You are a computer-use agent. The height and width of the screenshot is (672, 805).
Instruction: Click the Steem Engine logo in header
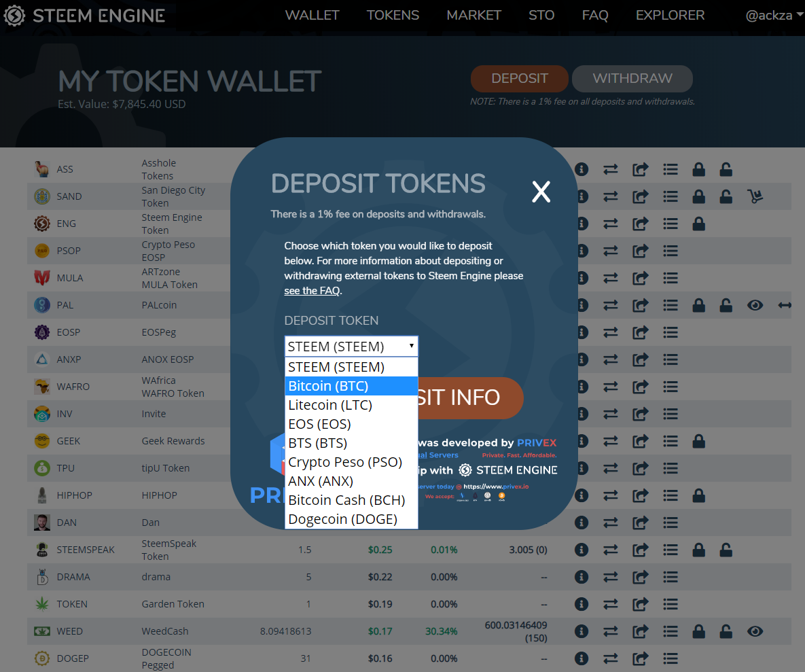pyautogui.click(x=84, y=16)
